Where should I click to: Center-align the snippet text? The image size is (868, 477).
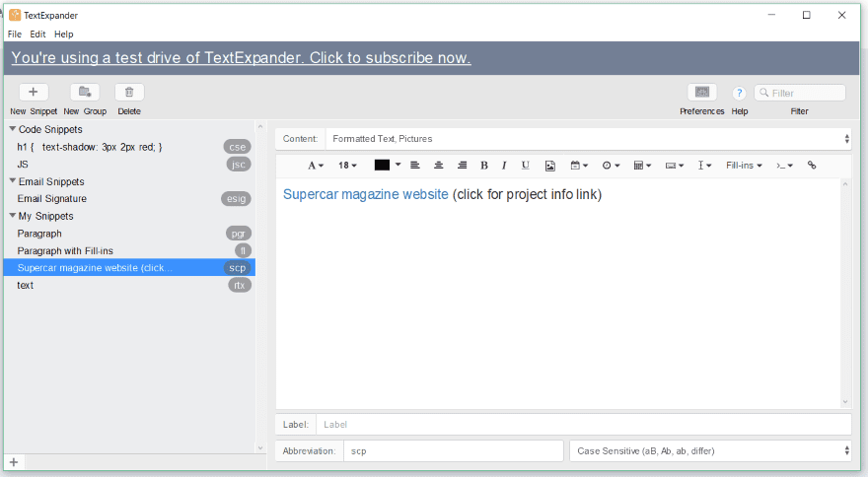point(439,166)
